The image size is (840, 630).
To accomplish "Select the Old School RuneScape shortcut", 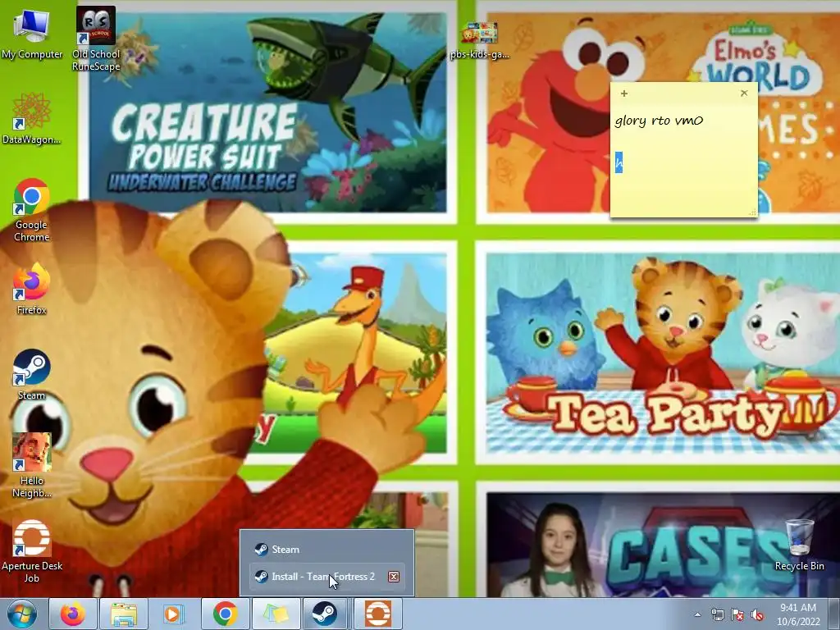I will 96,39.
